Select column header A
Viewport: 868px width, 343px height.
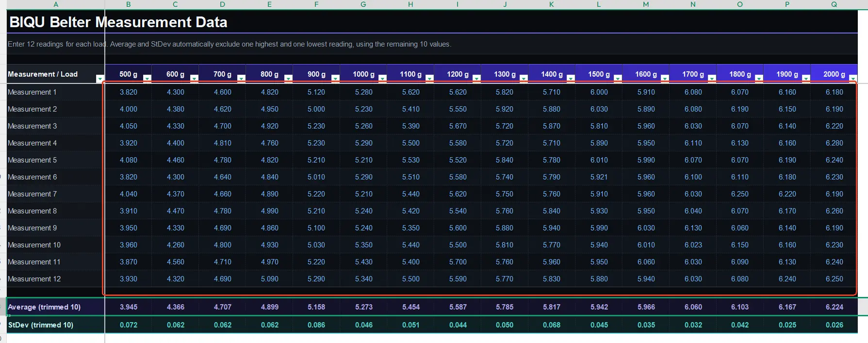click(x=56, y=4)
